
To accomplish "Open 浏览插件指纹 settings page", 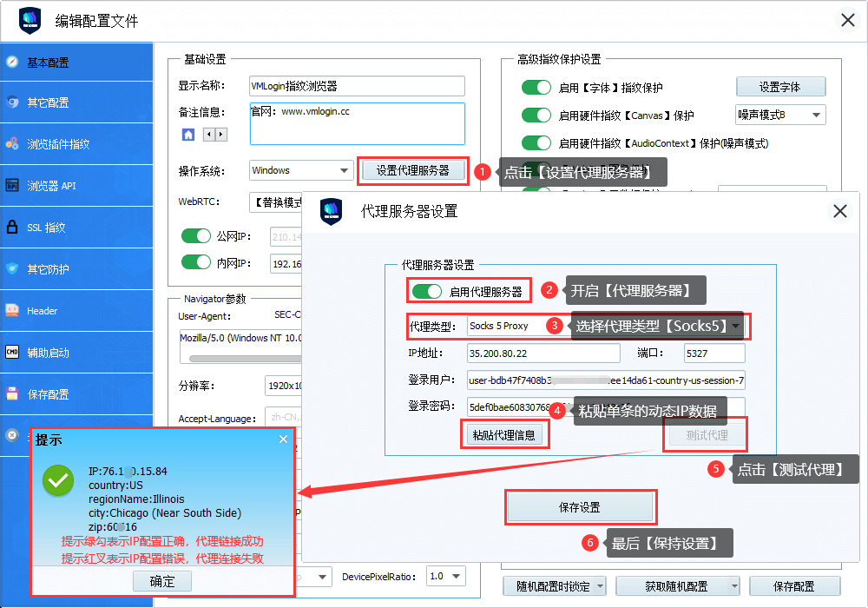I will (76, 144).
